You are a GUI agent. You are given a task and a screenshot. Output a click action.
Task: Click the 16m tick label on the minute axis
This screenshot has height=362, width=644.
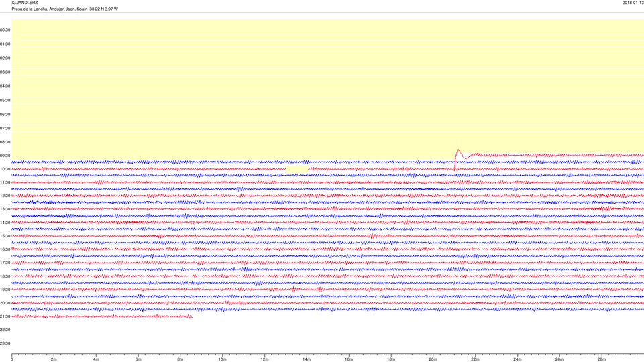[x=349, y=359]
